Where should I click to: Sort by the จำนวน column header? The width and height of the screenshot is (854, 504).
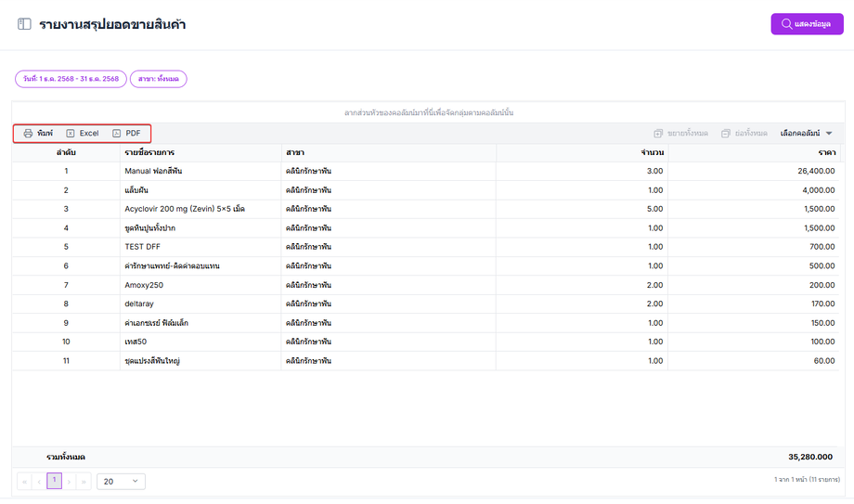click(582, 152)
